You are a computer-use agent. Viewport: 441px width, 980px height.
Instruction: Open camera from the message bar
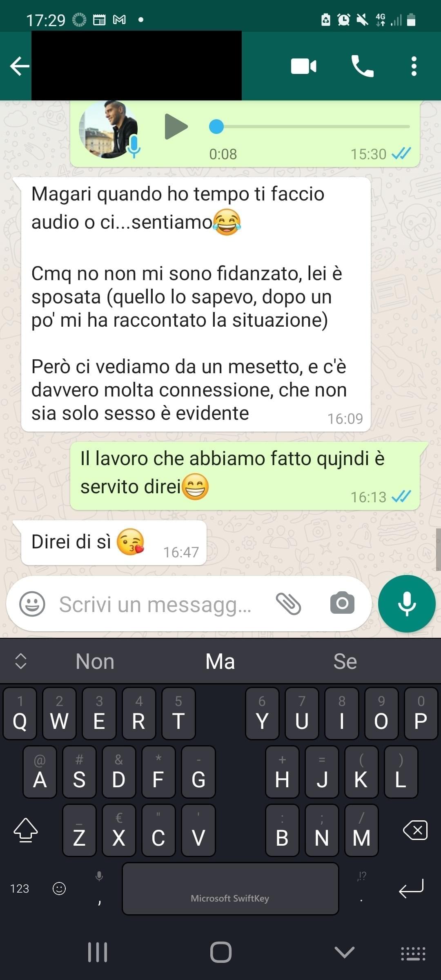[342, 603]
